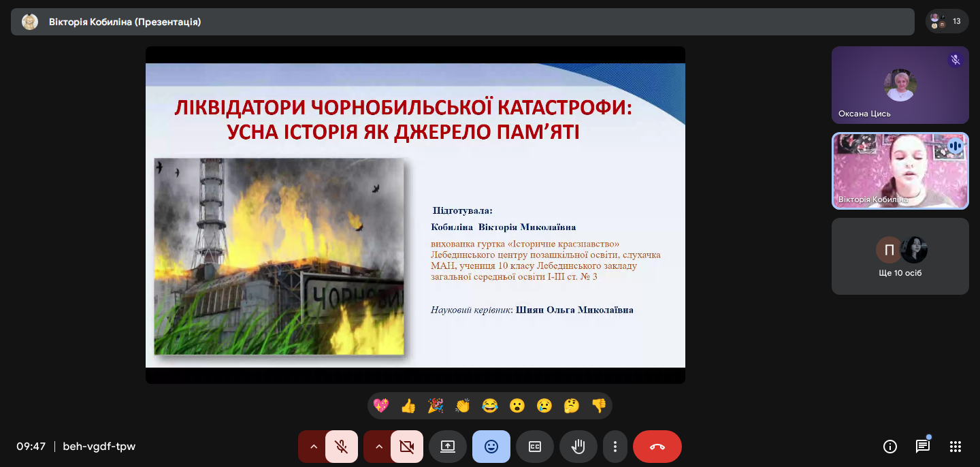The height and width of the screenshot is (467, 980).
Task: Send the thinking face reaction
Action: [x=572, y=406]
